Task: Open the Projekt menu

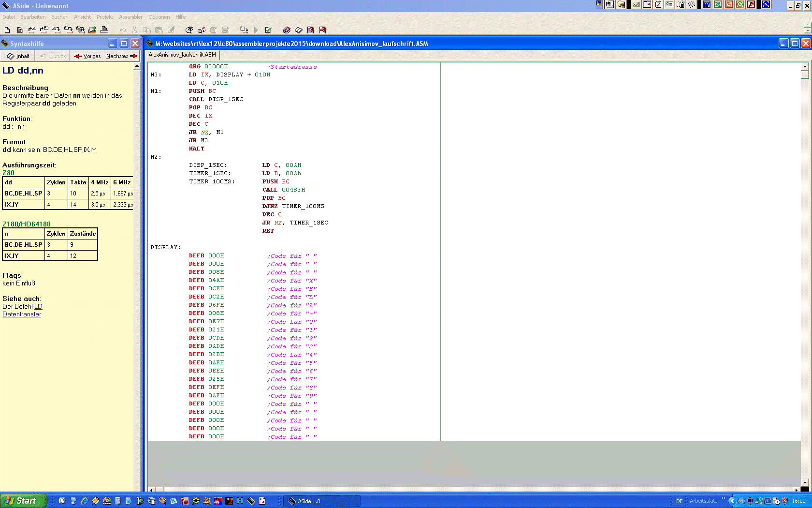Action: [105, 17]
